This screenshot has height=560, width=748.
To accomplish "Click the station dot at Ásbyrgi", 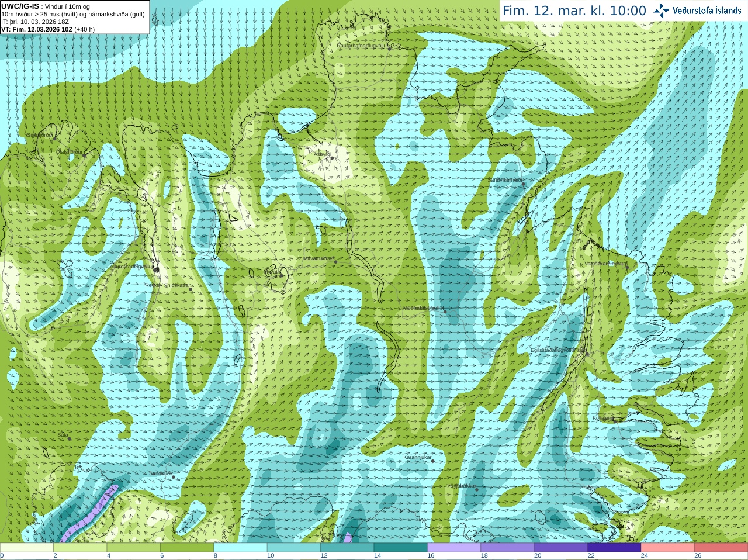I will (332, 158).
